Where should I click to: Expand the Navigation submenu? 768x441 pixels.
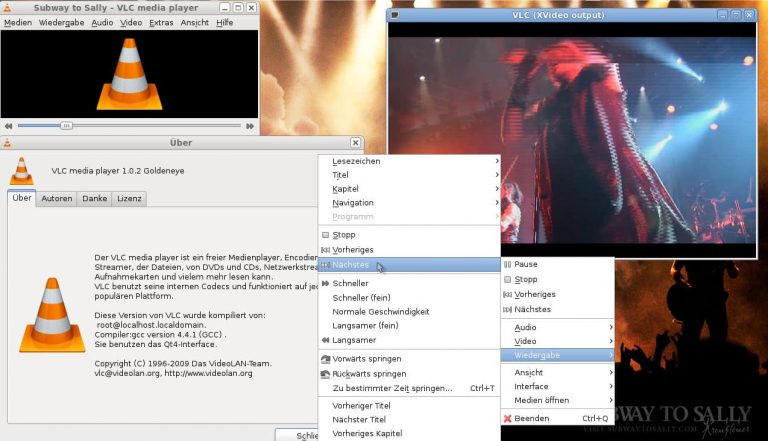point(352,203)
